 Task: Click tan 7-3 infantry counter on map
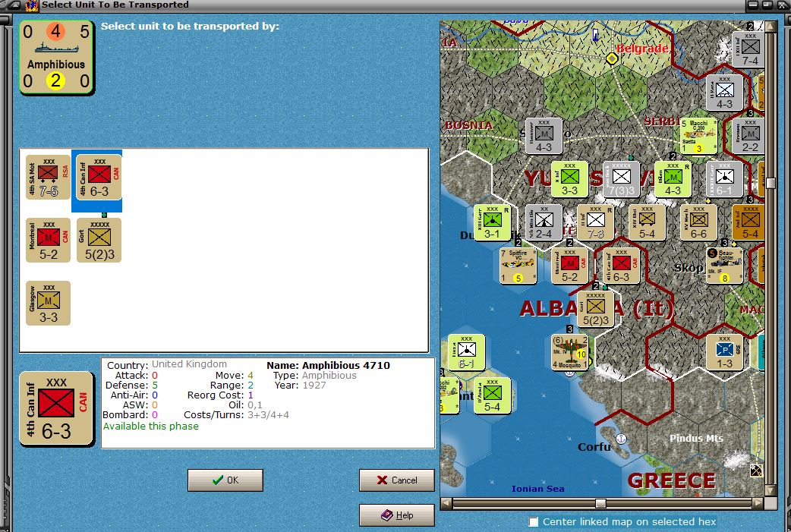pyautogui.click(x=595, y=222)
